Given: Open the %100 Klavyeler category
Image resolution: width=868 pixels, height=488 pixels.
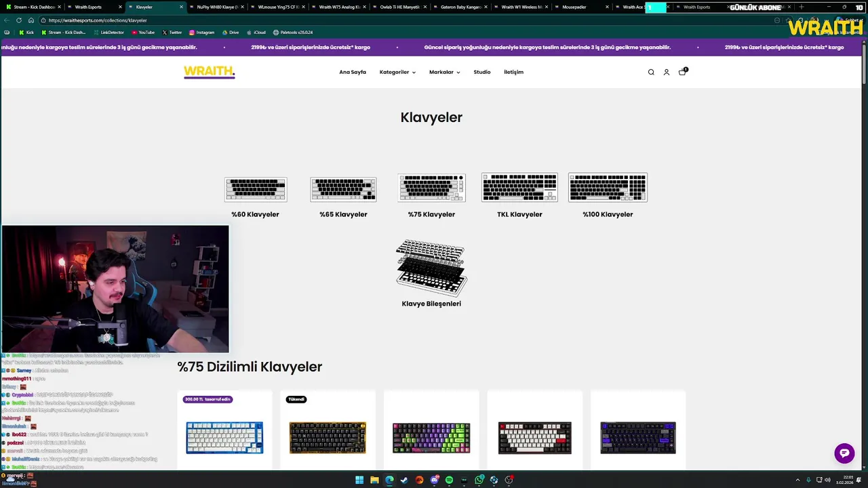Looking at the screenshot, I should [608, 196].
